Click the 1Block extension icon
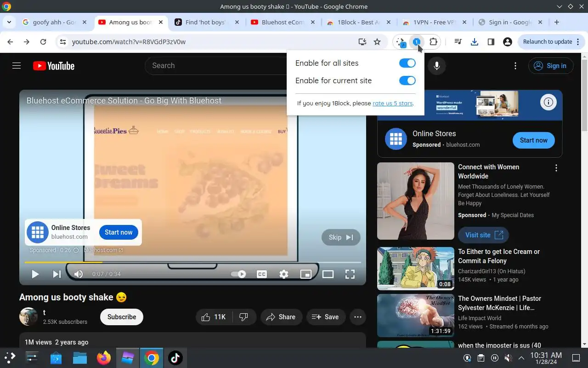The image size is (588, 368). [417, 42]
